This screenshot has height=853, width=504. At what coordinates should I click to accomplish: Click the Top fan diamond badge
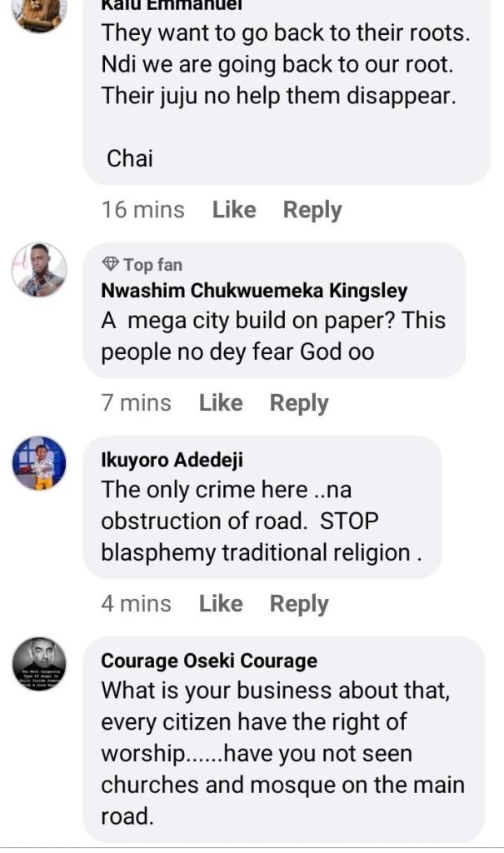coord(110,265)
